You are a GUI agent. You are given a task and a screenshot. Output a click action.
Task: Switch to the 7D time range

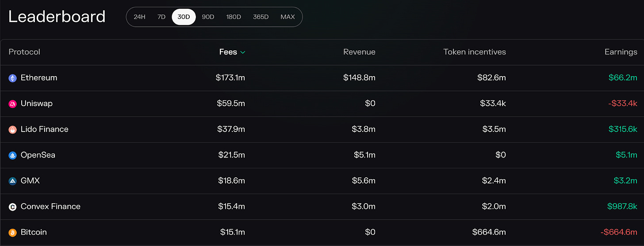coord(161,17)
